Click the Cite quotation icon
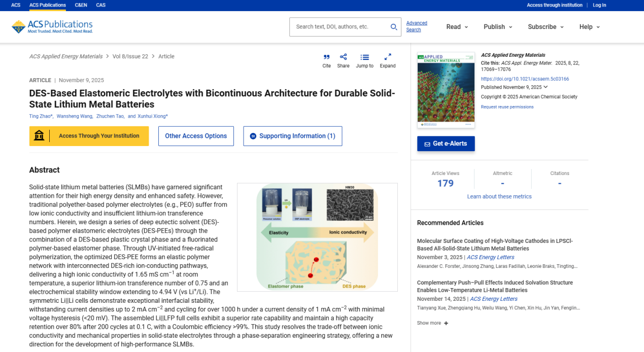Screen dimensions: 644x352 tap(326, 57)
